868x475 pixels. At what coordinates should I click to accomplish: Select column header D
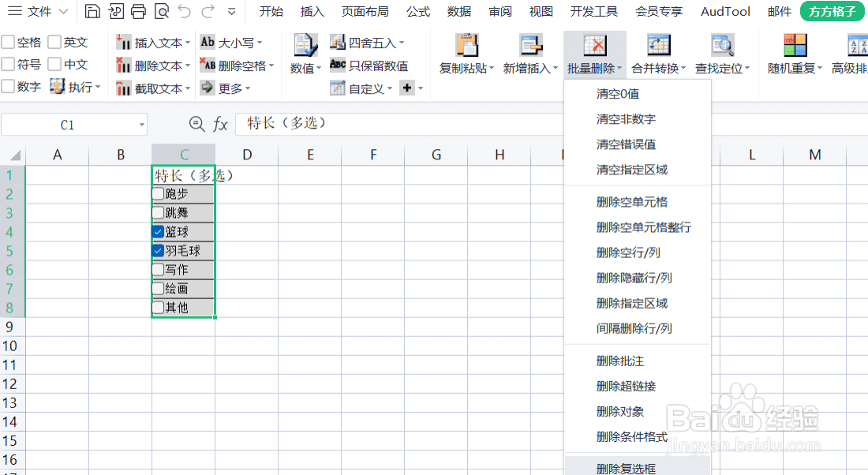[247, 155]
